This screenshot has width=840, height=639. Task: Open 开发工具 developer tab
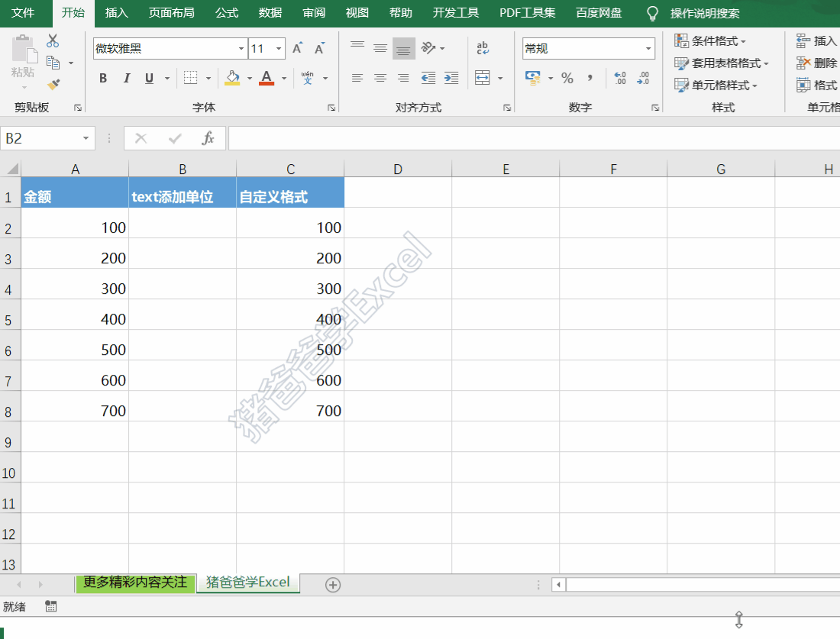tap(456, 13)
